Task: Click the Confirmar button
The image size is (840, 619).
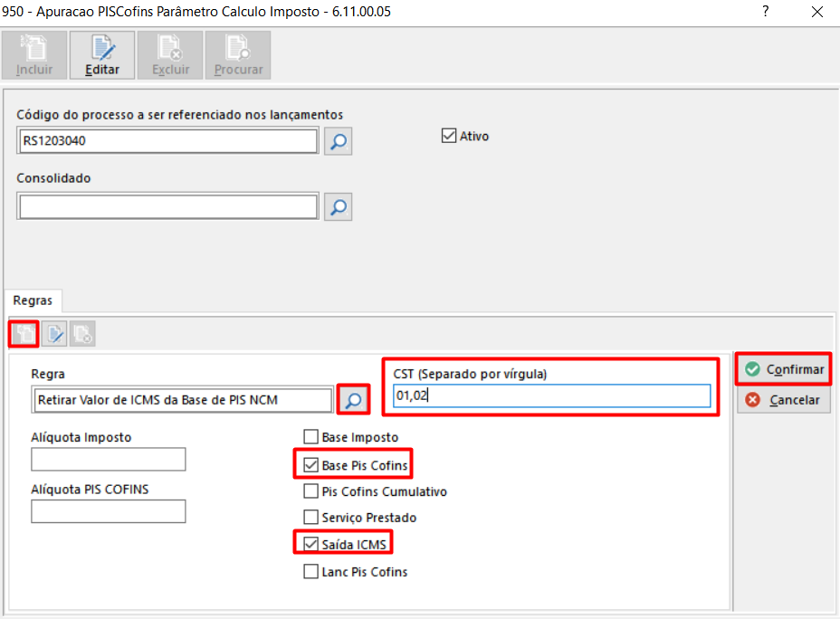Action: pos(784,369)
